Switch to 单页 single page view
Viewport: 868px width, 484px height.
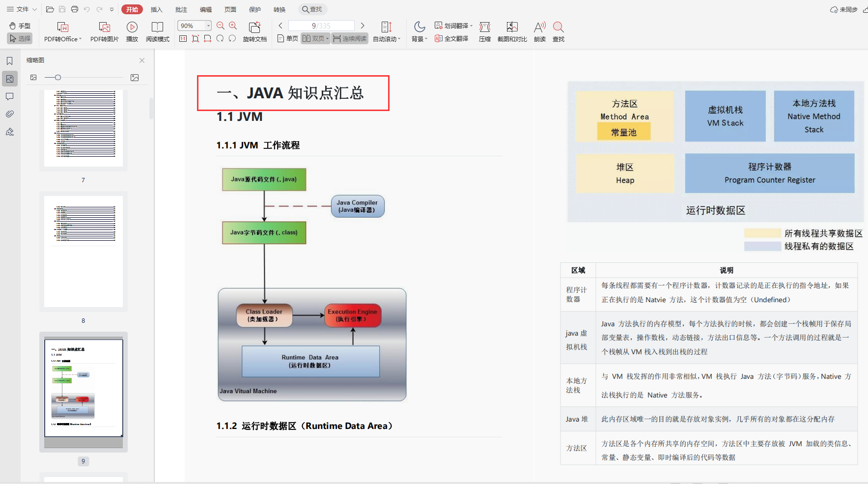288,38
